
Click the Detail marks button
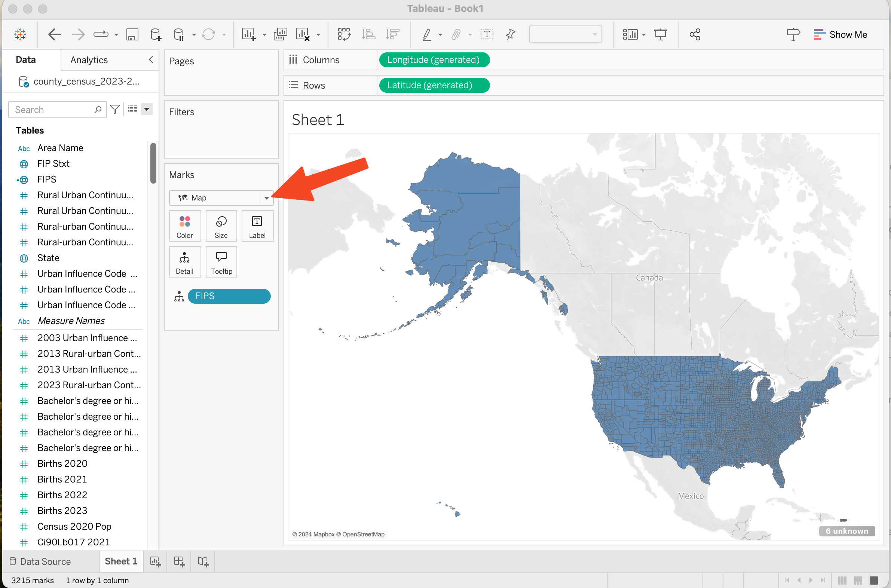185,262
